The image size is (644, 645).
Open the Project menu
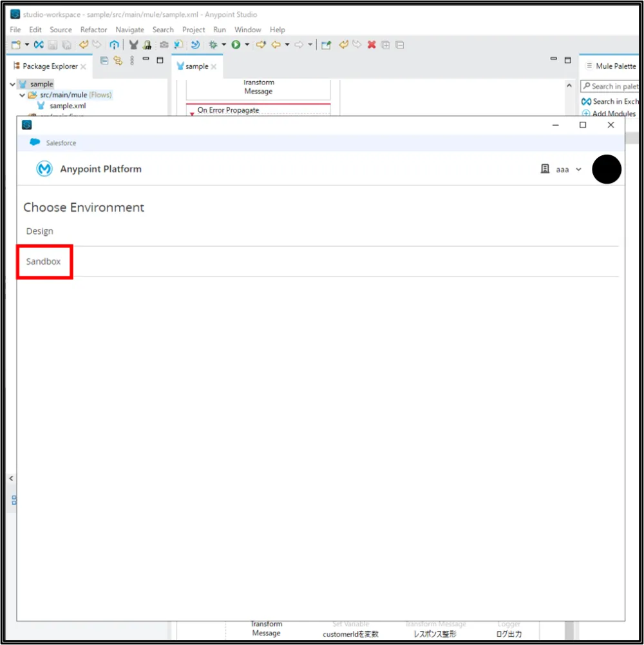pyautogui.click(x=194, y=30)
